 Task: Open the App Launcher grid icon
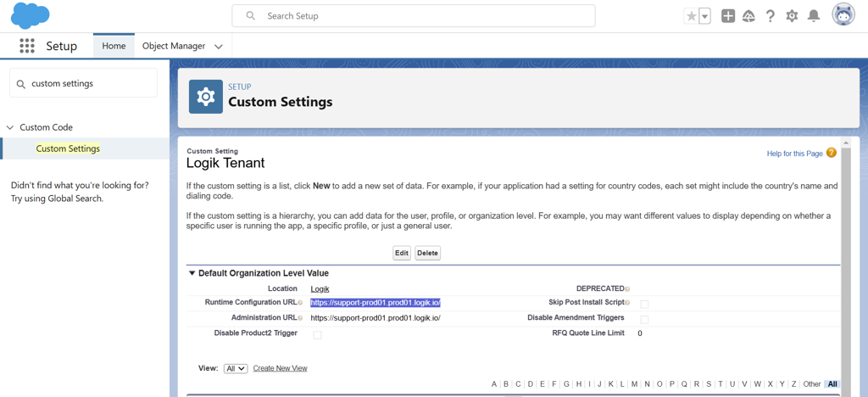point(27,46)
